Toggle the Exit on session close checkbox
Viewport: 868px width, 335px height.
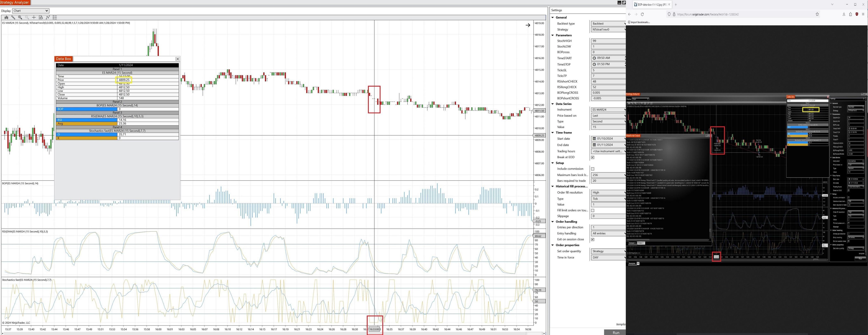point(593,239)
